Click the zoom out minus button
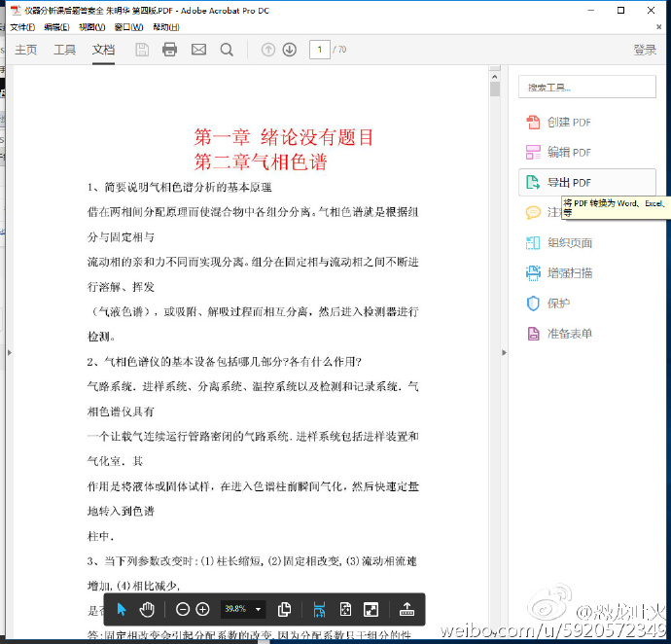The width and height of the screenshot is (671, 644). click(183, 609)
